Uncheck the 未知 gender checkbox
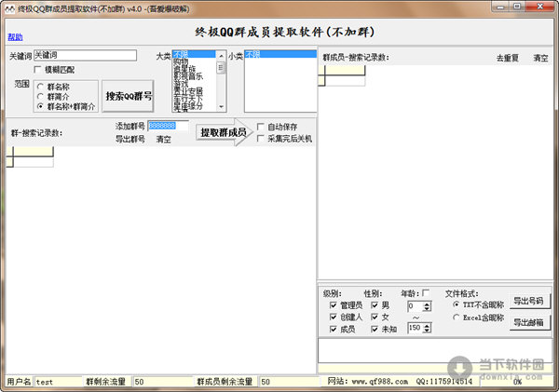This screenshot has height=392, width=559. [x=375, y=329]
